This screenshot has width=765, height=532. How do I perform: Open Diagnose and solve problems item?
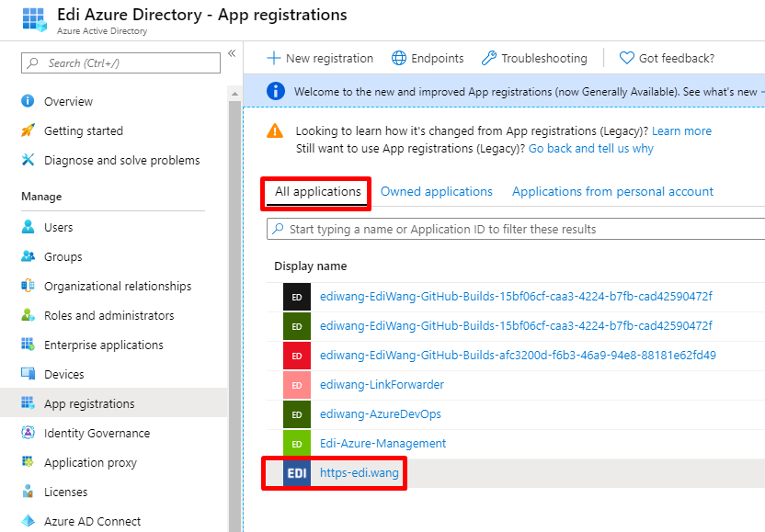tap(122, 160)
